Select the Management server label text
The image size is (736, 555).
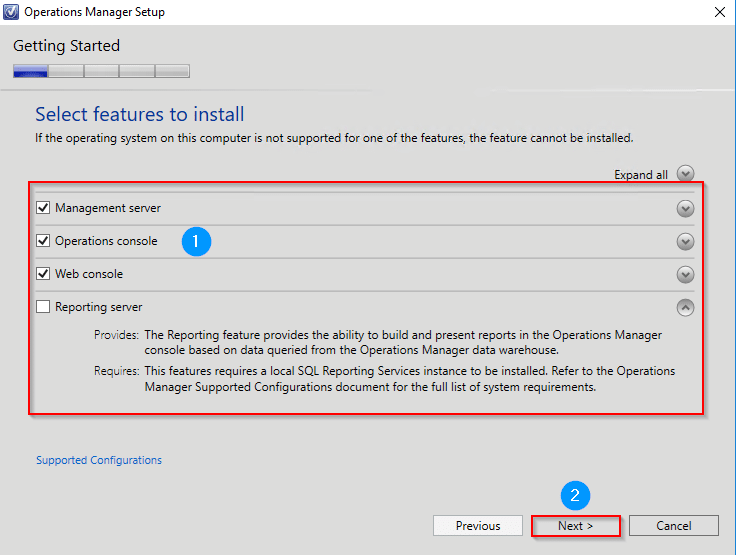108,208
